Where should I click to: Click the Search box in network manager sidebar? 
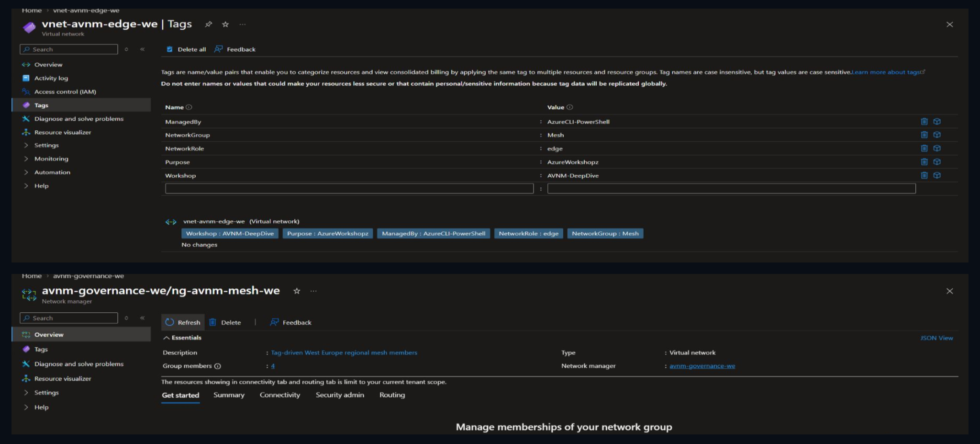coord(69,318)
